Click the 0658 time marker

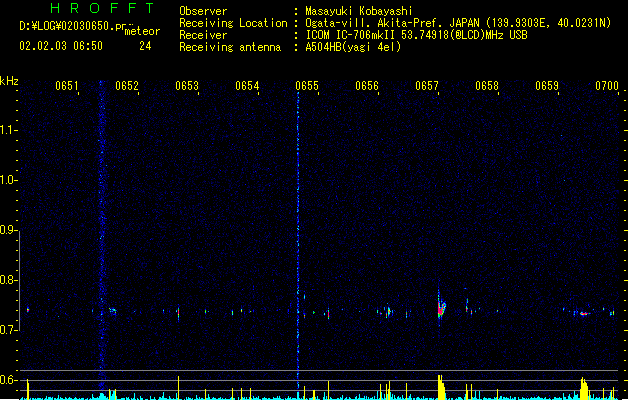click(x=487, y=86)
